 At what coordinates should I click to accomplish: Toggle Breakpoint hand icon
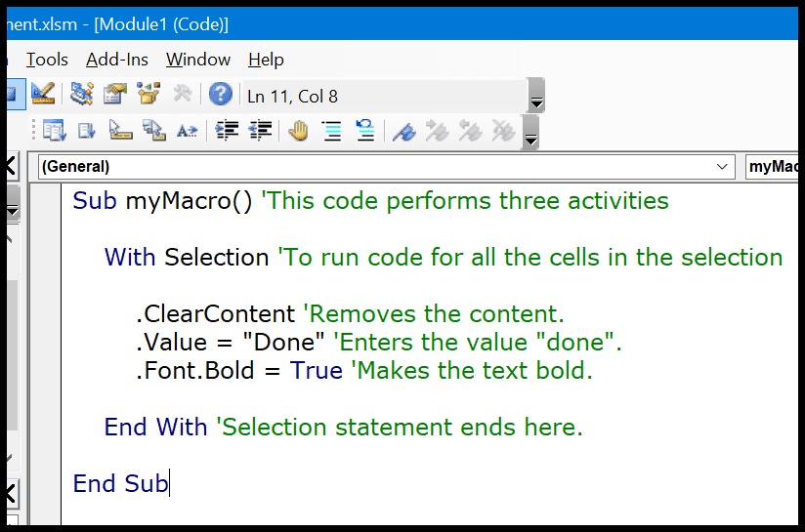click(x=298, y=131)
